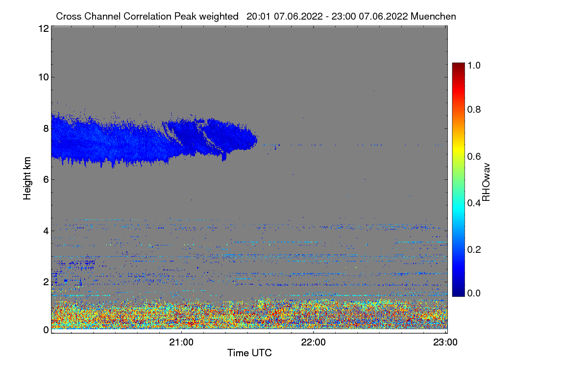This screenshot has height=392, width=588.
Task: Click the 'RHOwav' colorbar label
Action: 486,182
